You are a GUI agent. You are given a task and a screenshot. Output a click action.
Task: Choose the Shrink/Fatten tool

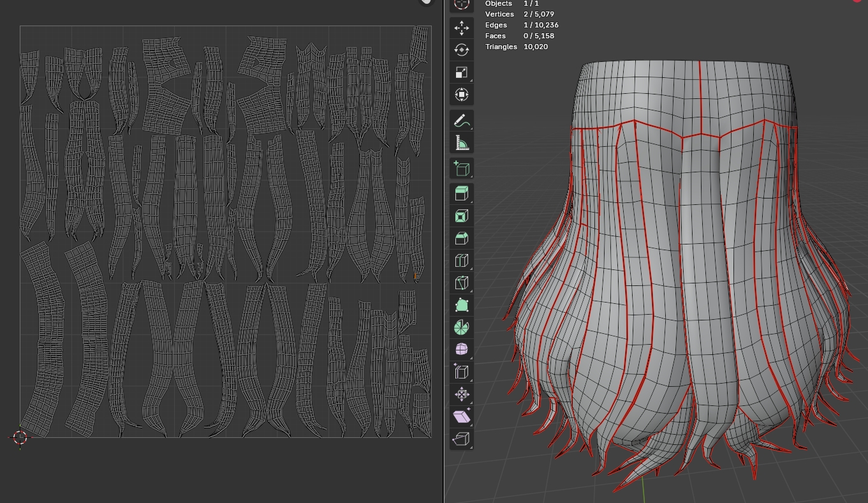click(x=461, y=394)
